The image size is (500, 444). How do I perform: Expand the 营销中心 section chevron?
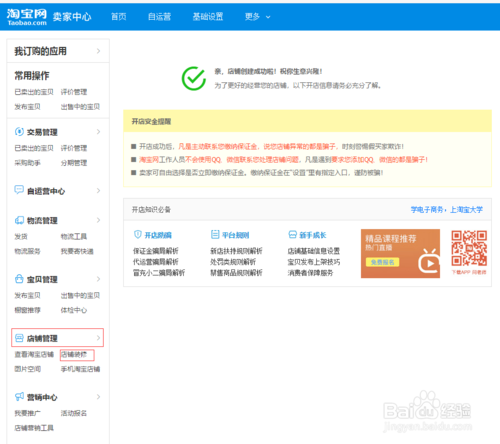(x=98, y=397)
